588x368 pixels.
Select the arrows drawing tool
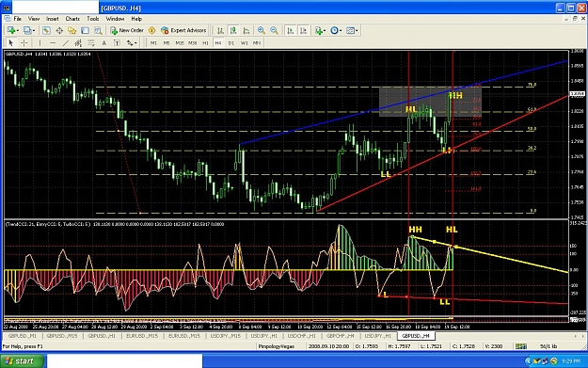click(130, 43)
